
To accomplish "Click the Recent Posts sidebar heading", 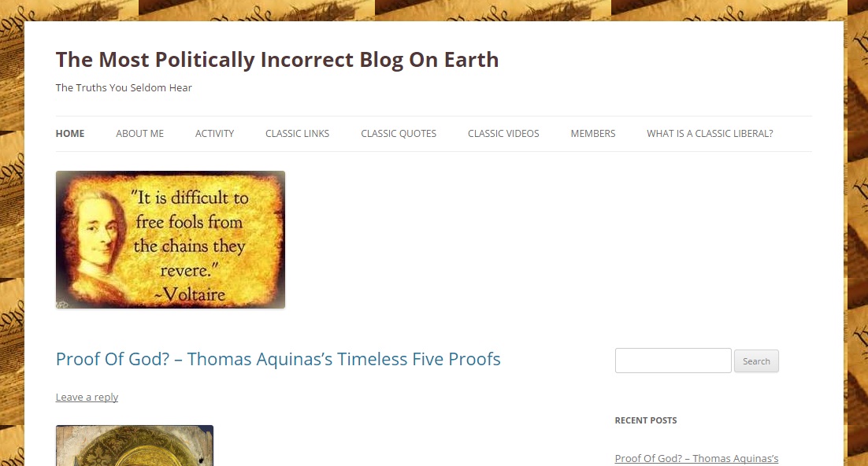I will tap(645, 420).
